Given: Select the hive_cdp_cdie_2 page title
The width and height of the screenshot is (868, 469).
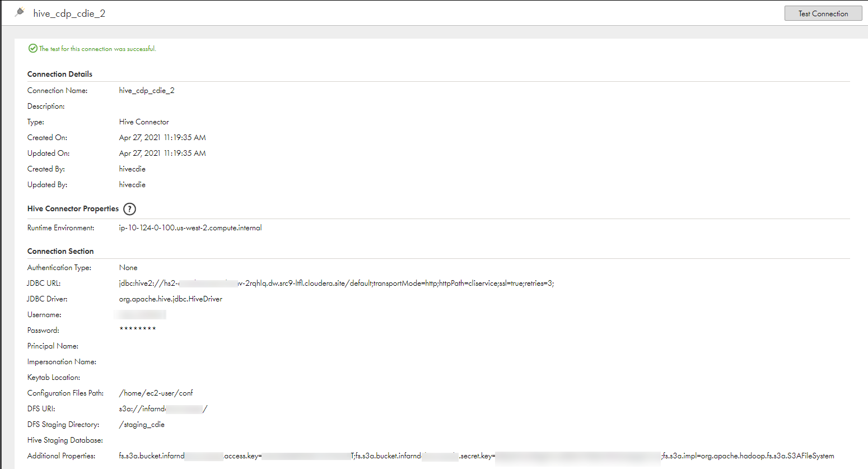Looking at the screenshot, I should point(69,13).
